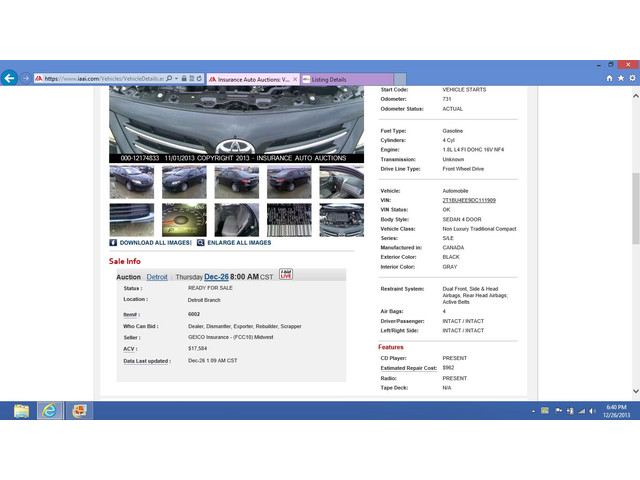
Task: Click the search magnifier in address bar
Action: 169,78
